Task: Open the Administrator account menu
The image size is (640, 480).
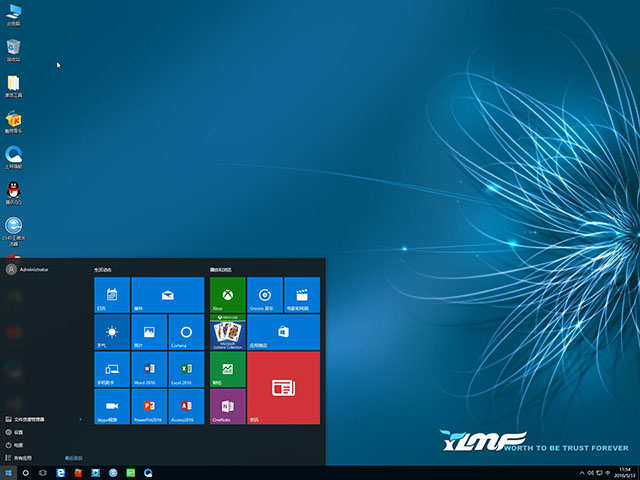Action: pos(28,269)
